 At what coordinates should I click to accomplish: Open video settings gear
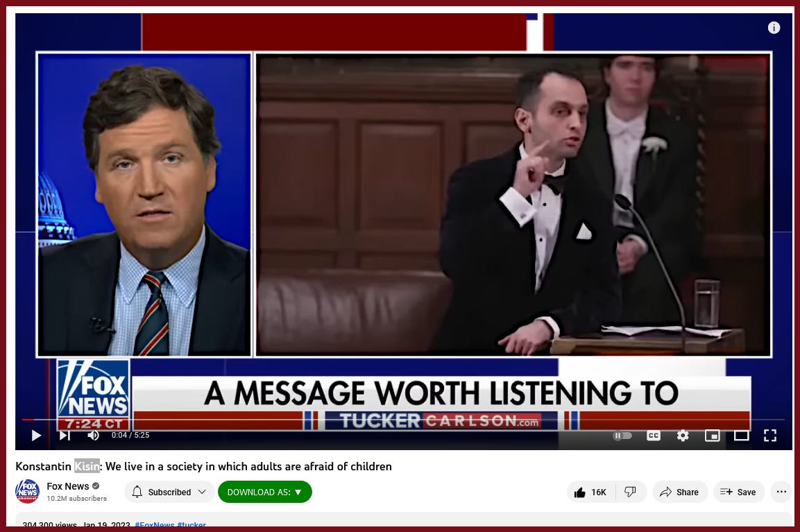(x=683, y=435)
